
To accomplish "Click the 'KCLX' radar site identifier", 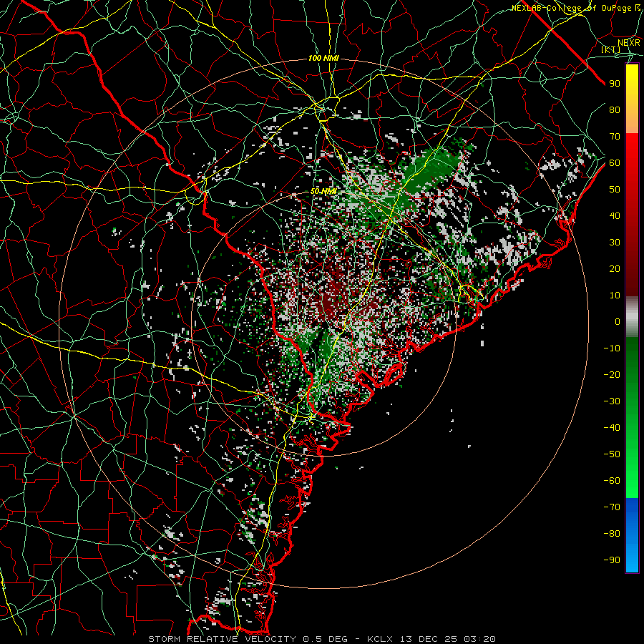I will pos(380,639).
